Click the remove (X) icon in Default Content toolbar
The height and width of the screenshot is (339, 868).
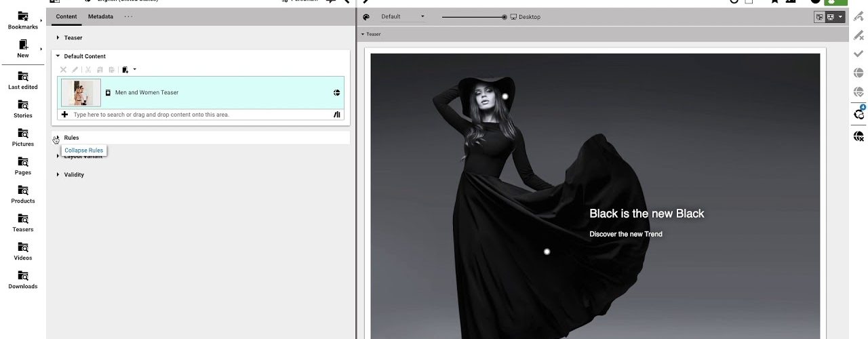click(x=64, y=69)
